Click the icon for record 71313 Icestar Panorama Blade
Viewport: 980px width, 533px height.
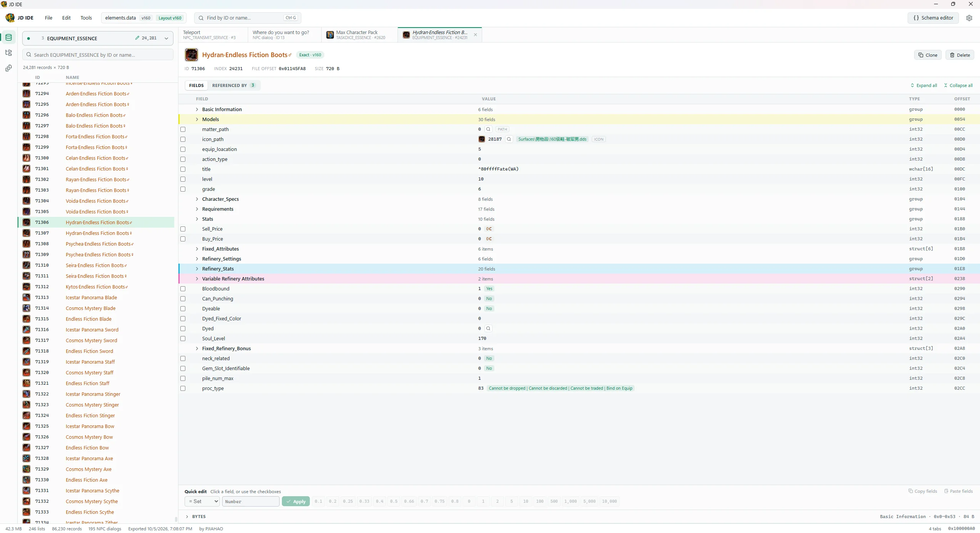pos(26,298)
